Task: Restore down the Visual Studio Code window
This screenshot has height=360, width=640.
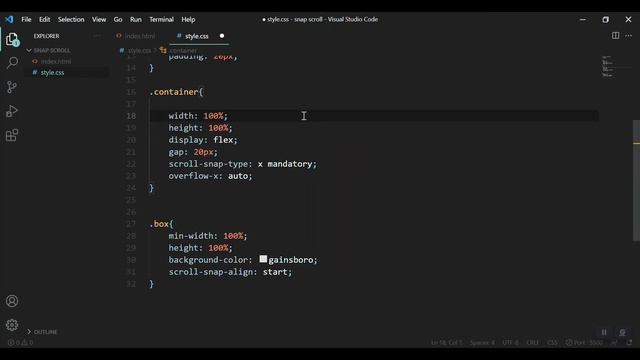Action: 605,19
